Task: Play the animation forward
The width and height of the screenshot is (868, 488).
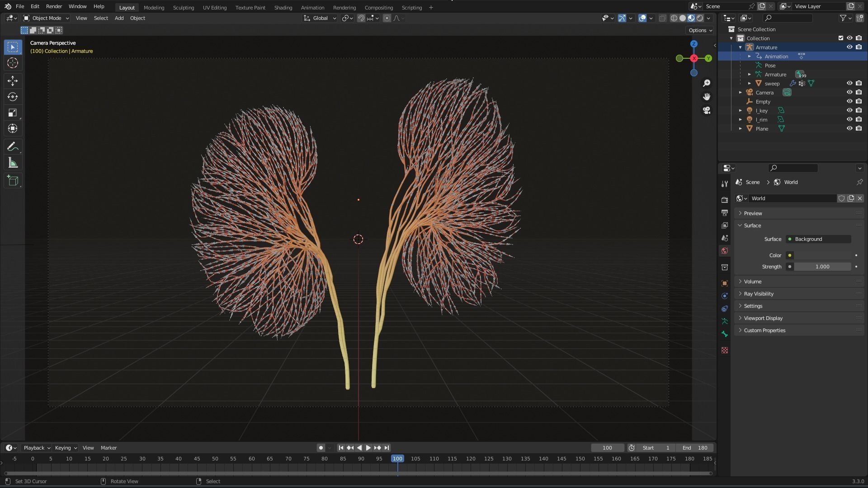Action: [x=368, y=448]
